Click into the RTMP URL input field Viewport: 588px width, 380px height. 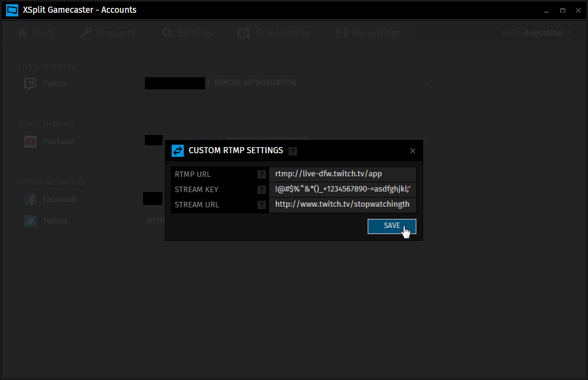pos(342,174)
